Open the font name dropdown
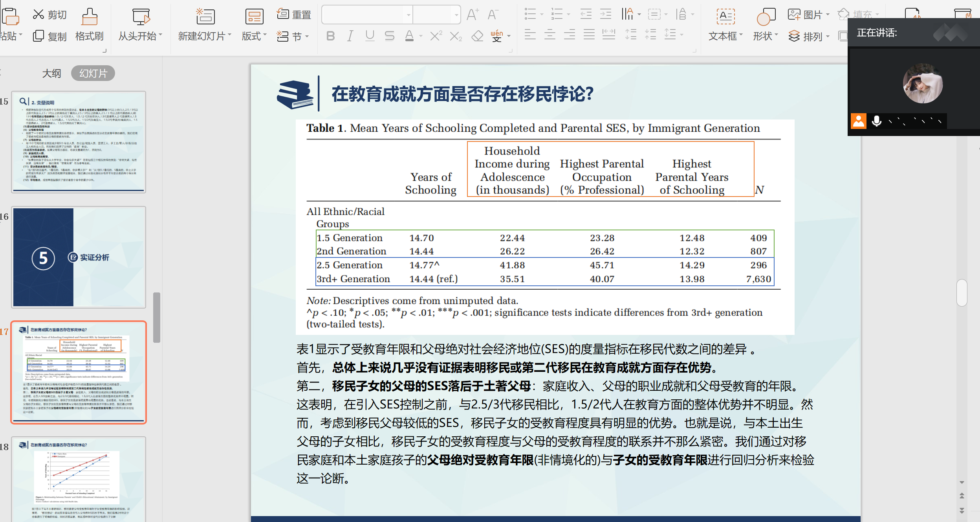 pyautogui.click(x=408, y=15)
